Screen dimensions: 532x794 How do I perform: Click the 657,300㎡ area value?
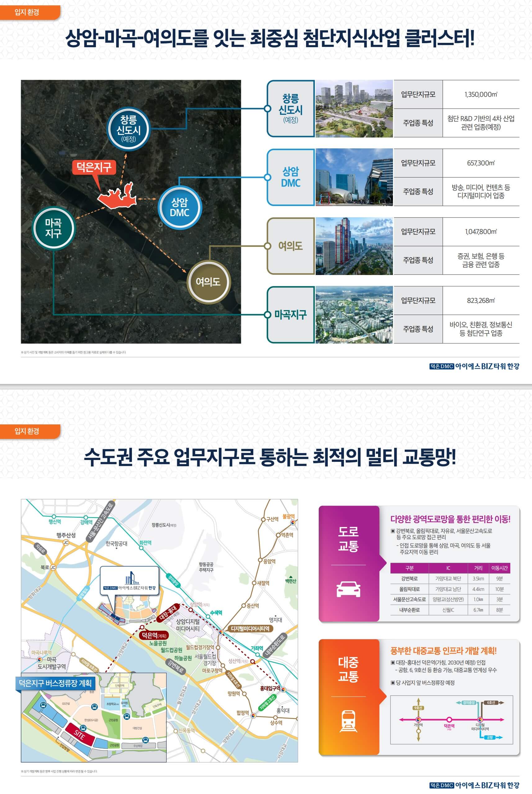(481, 163)
